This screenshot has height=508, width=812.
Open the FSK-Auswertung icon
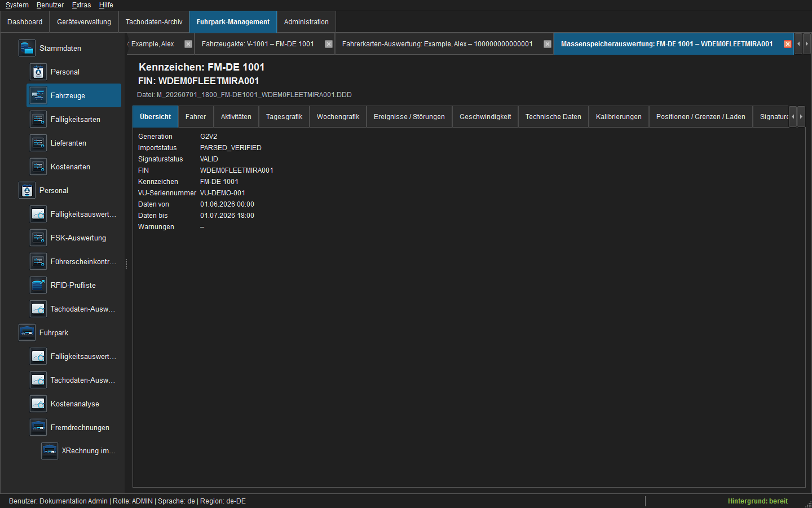pyautogui.click(x=38, y=238)
